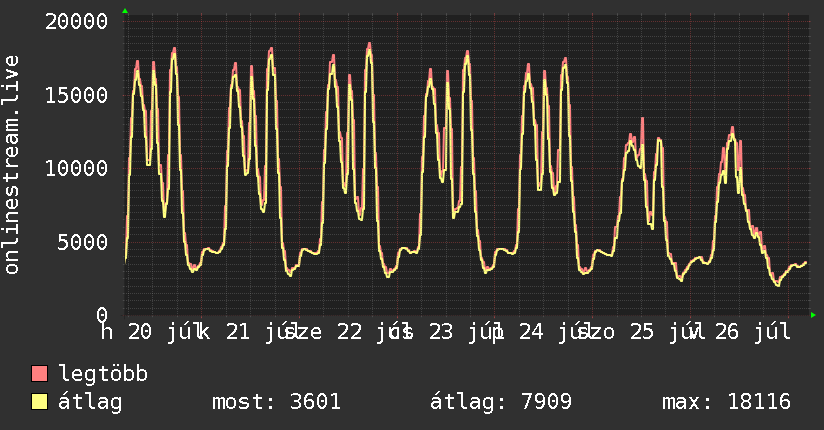Click the 26 júl date label
Image resolution: width=824 pixels, height=430 pixels.
coord(753,332)
